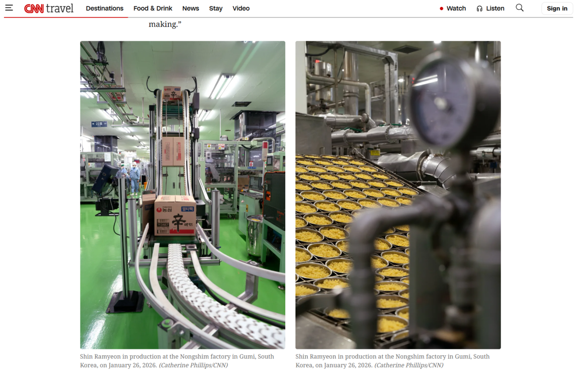The image size is (588, 372).
Task: Select the Stay navigation item
Action: point(216,8)
